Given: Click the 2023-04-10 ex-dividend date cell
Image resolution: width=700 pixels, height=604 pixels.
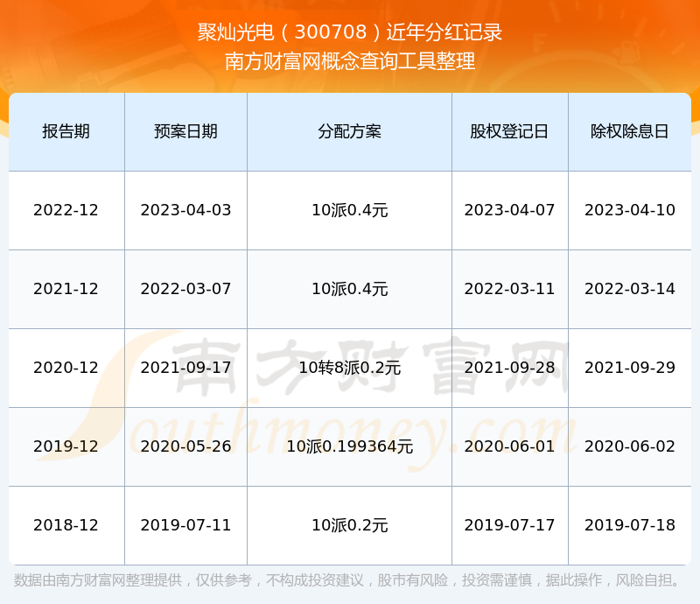Looking at the screenshot, I should 629,210.
